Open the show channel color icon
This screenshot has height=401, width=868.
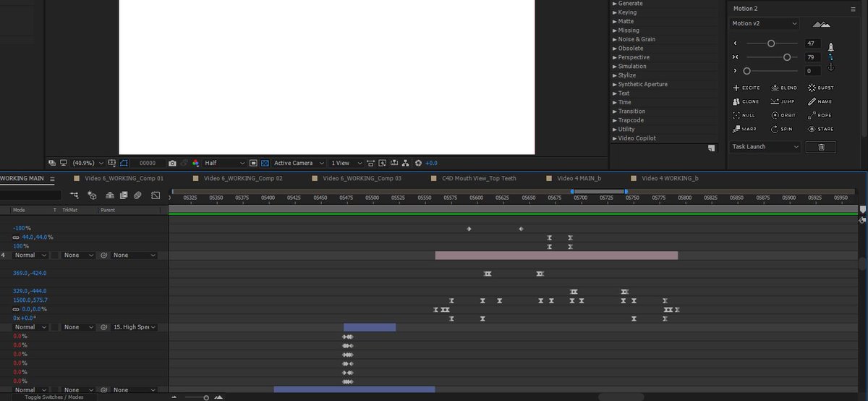(195, 164)
